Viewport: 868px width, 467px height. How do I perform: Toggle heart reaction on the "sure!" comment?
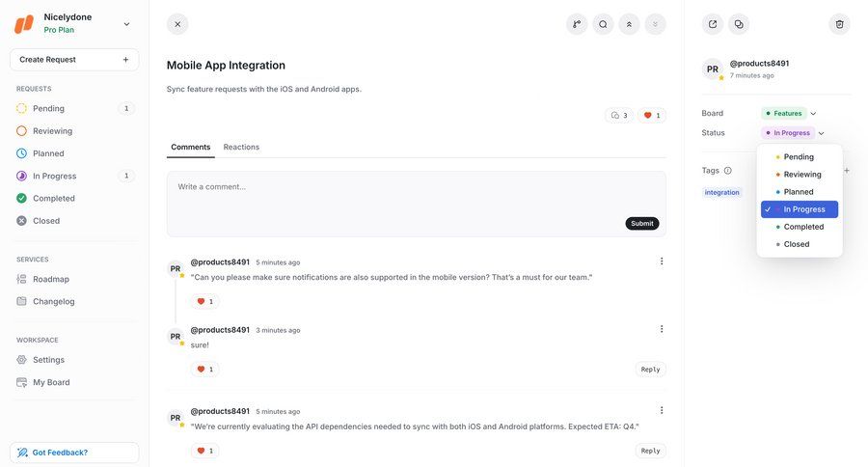[204, 369]
